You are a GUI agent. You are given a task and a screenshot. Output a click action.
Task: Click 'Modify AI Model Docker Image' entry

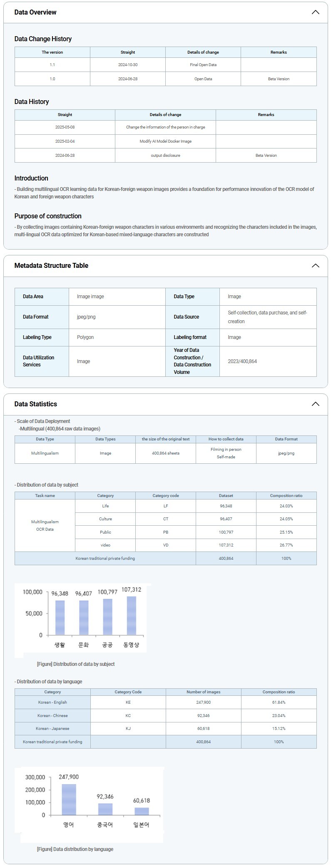pyautogui.click(x=165, y=141)
